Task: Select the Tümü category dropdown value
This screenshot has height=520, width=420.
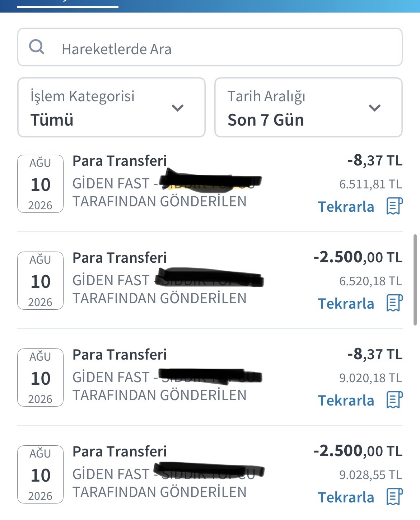Action: (x=52, y=120)
